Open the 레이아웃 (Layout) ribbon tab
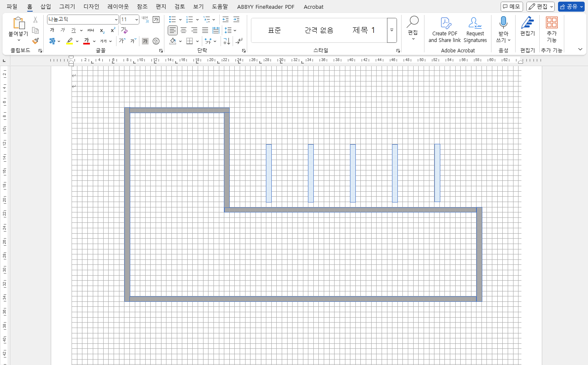Screen dimensions: 588x365 [x=118, y=7]
